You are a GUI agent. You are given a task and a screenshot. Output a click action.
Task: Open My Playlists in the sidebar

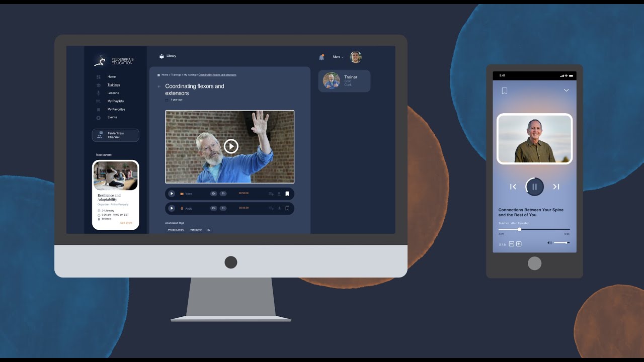click(x=115, y=101)
